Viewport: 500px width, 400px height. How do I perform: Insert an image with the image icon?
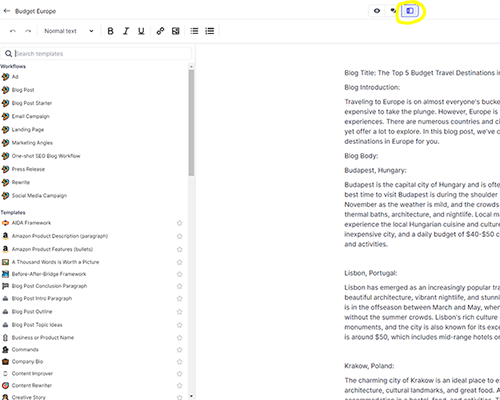pos(176,31)
